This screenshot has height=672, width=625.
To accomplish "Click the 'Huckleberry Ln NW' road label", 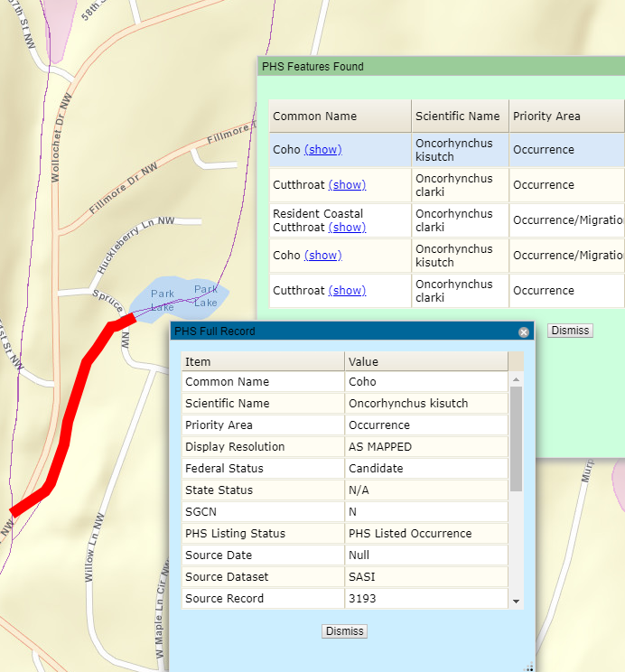I will pyautogui.click(x=135, y=243).
